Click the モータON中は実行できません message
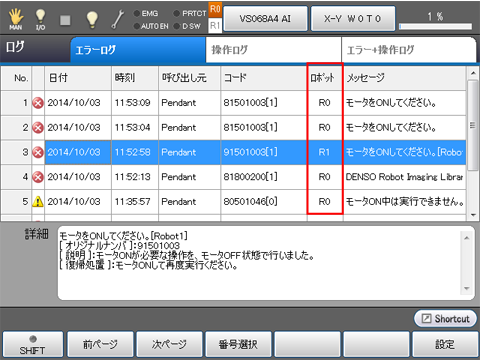Screen dimensions: 481x360 tap(404, 202)
